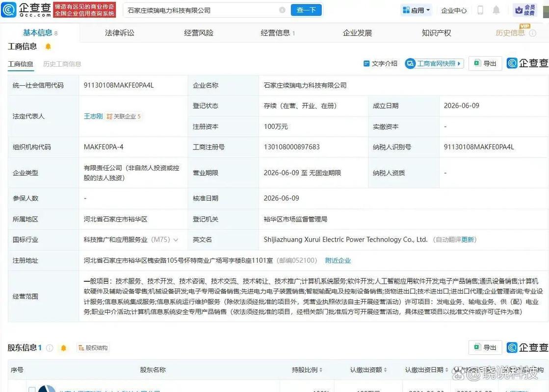
Task: Click the info icon next to 股东信息
Action: tap(50, 348)
